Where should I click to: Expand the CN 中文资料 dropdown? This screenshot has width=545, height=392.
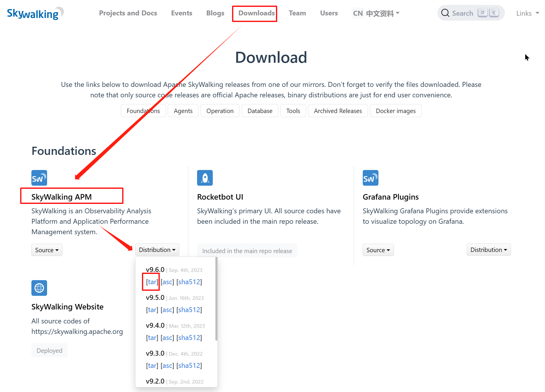point(376,13)
